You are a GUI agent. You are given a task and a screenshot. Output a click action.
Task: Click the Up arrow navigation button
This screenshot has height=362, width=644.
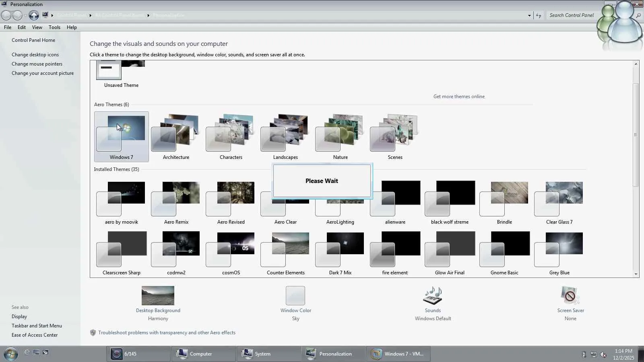click(34, 15)
